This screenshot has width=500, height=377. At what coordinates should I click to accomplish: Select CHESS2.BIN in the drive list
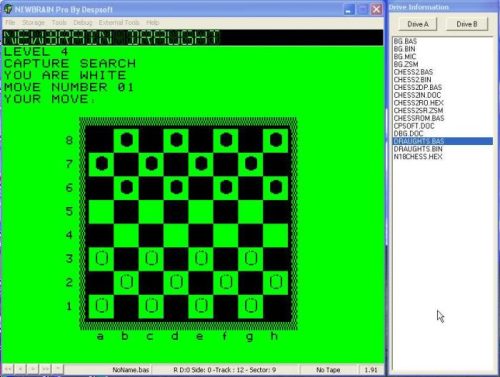pyautogui.click(x=412, y=80)
